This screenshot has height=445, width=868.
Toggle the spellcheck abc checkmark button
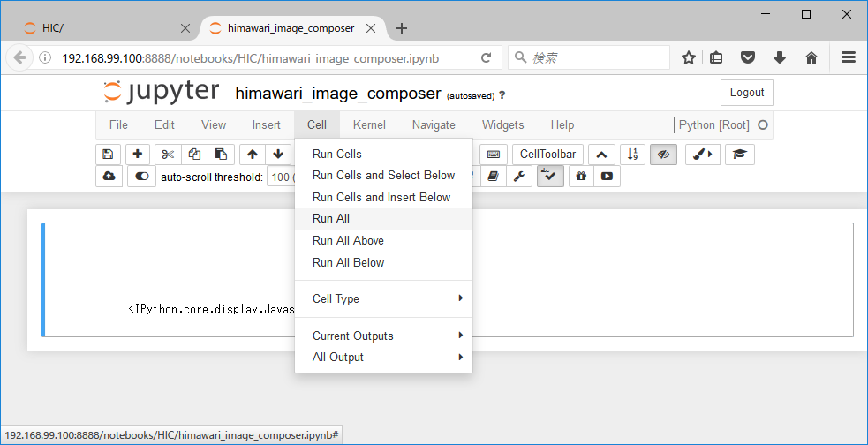[x=550, y=177]
